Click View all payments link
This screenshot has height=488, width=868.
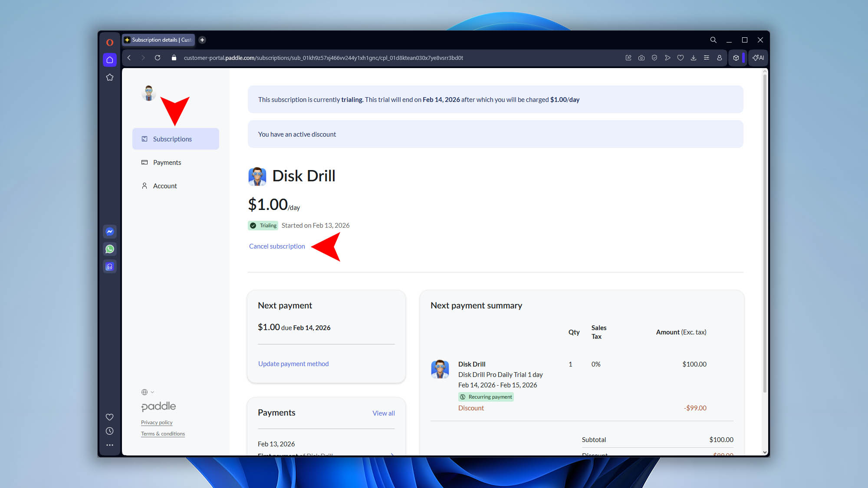point(384,413)
